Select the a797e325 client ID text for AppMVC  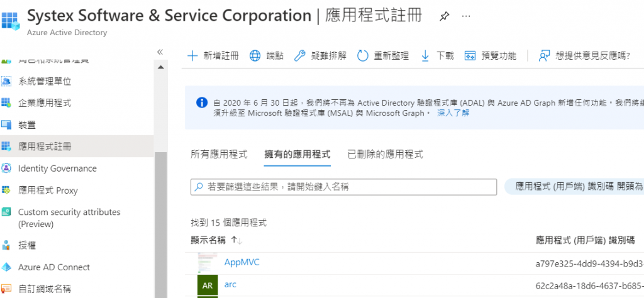(x=590, y=263)
